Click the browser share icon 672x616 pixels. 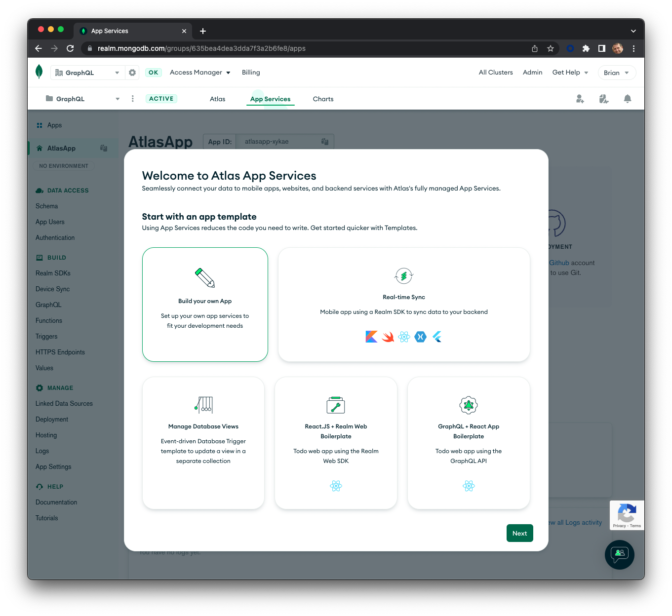coord(535,48)
